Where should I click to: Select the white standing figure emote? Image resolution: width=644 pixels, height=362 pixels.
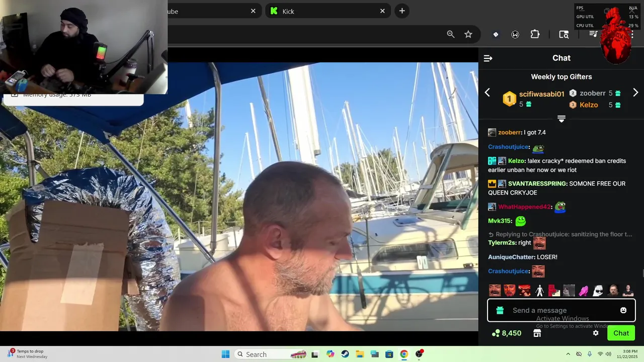(539, 290)
